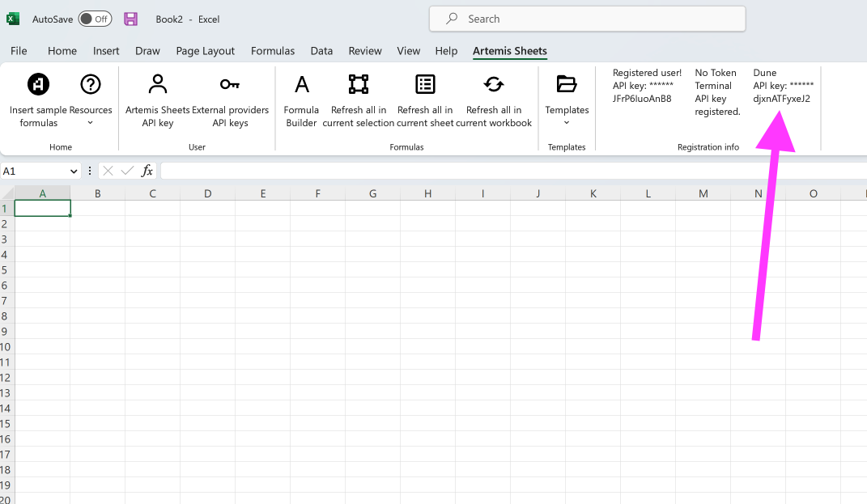Toggle AutoSave switch
Viewport: 867px width, 504px height.
[x=95, y=19]
